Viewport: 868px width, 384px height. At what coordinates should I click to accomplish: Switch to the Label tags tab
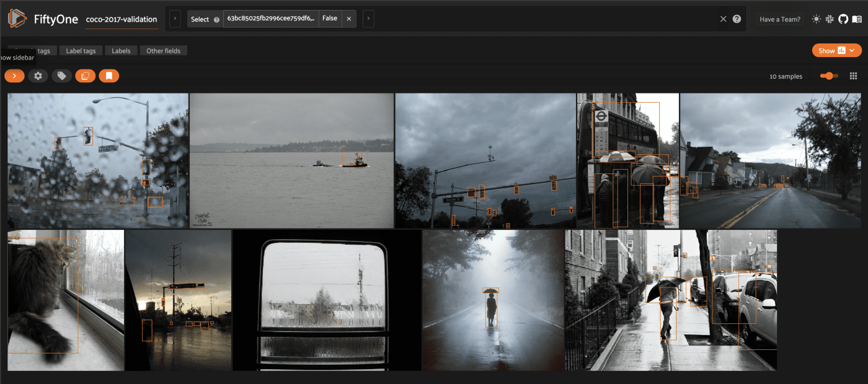(81, 51)
